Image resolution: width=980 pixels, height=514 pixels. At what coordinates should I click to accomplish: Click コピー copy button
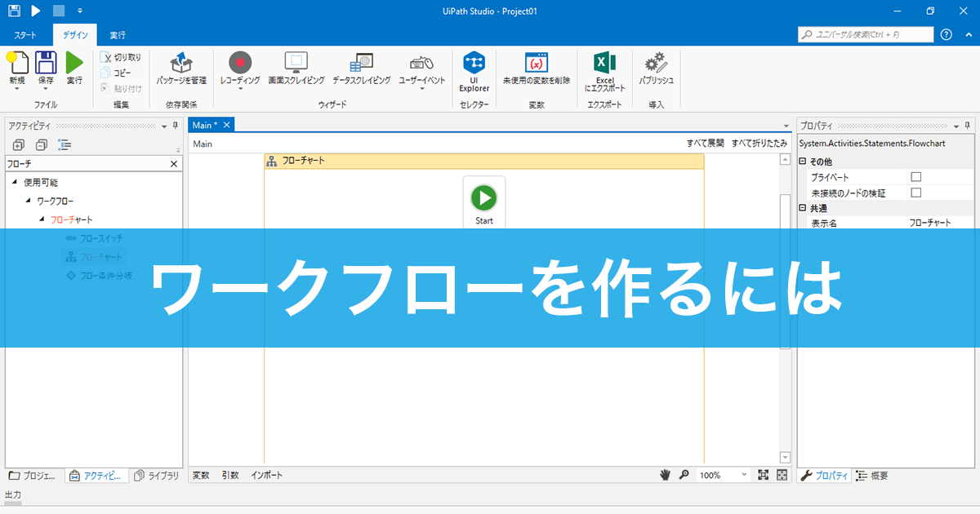click(115, 73)
